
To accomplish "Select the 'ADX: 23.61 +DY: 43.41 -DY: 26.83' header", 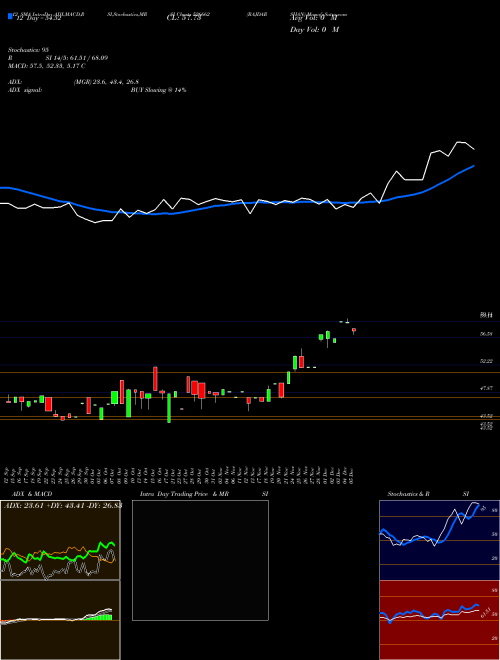I will click(62, 506).
